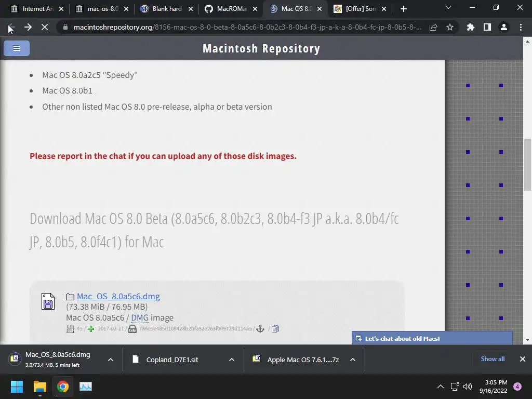
Task: Close the Mac OS 8.0 tab
Action: click(x=320, y=9)
